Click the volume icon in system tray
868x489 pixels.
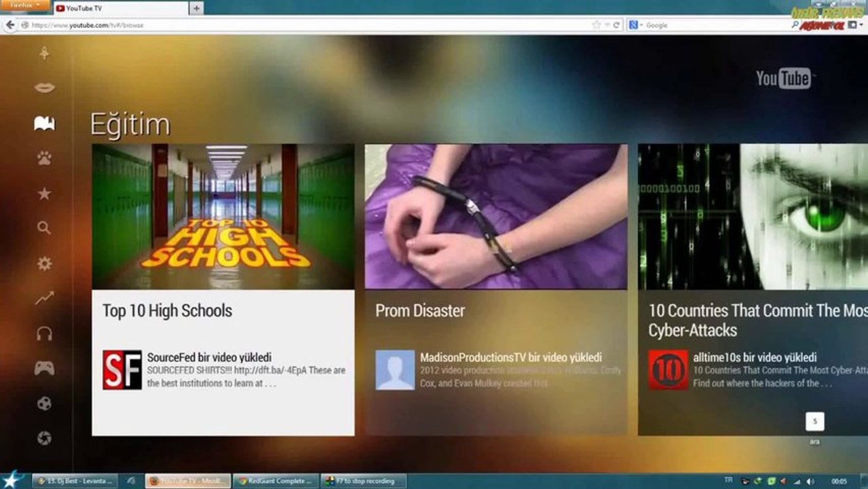point(810,482)
